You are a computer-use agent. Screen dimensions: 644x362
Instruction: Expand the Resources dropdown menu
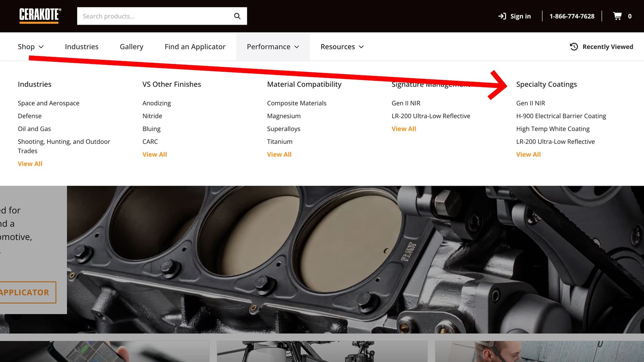(x=342, y=47)
